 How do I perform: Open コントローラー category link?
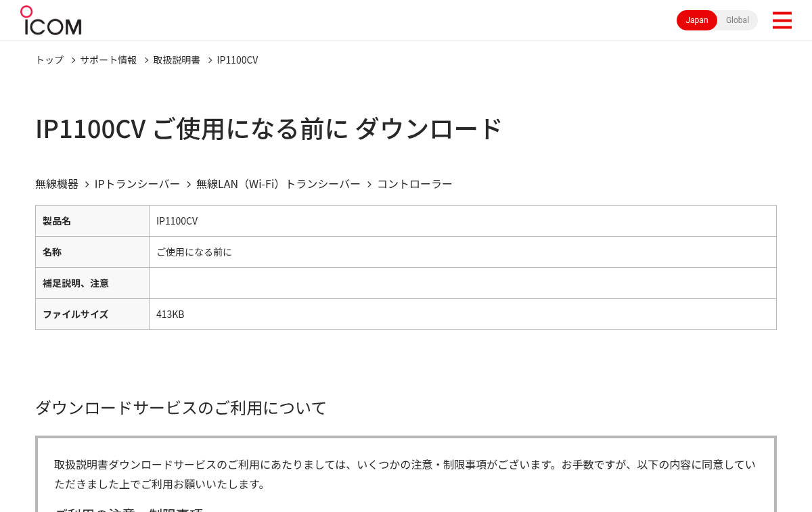[x=415, y=184]
